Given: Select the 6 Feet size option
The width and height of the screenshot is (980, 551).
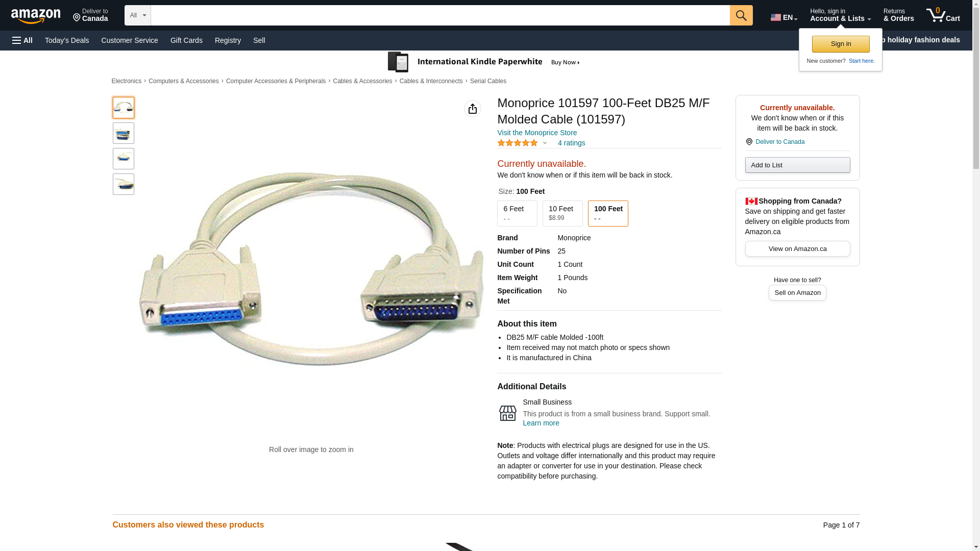Looking at the screenshot, I should pyautogui.click(x=517, y=213).
